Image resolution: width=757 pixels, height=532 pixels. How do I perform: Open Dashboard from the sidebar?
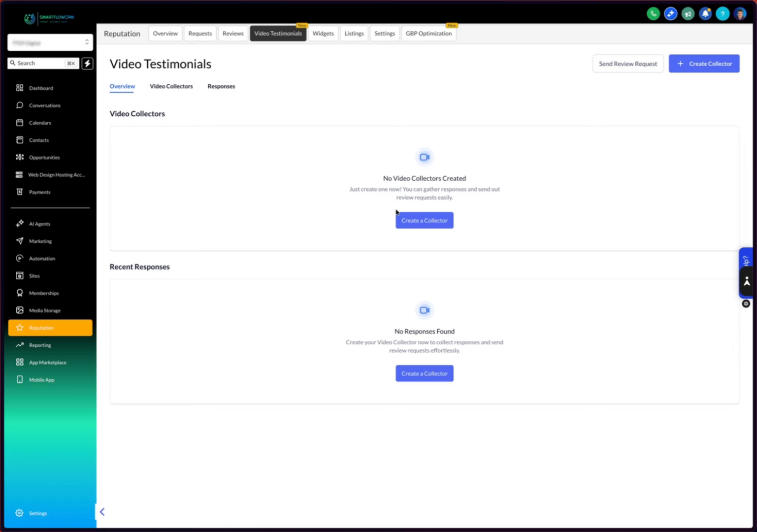pos(50,88)
